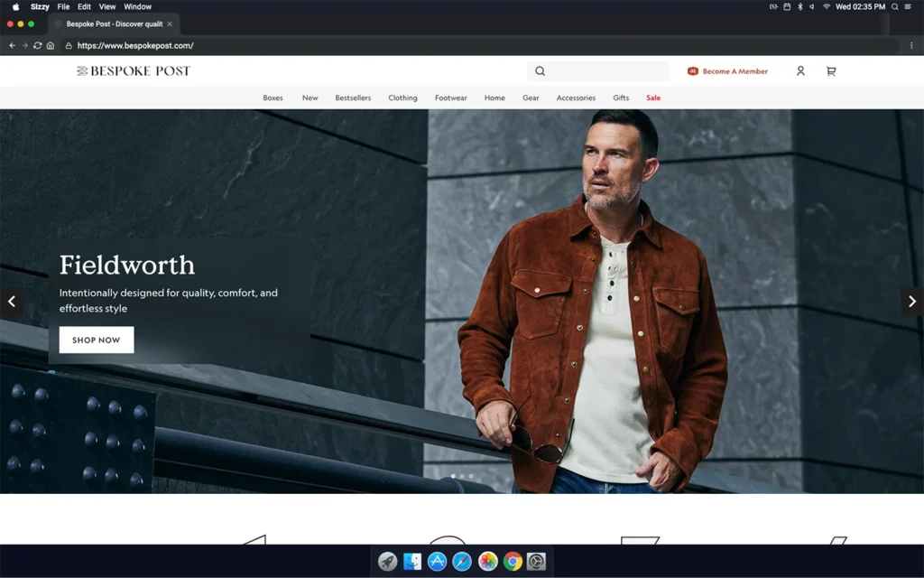This screenshot has width=924, height=578.
Task: Open the View menu in the menu bar
Action: (x=107, y=6)
